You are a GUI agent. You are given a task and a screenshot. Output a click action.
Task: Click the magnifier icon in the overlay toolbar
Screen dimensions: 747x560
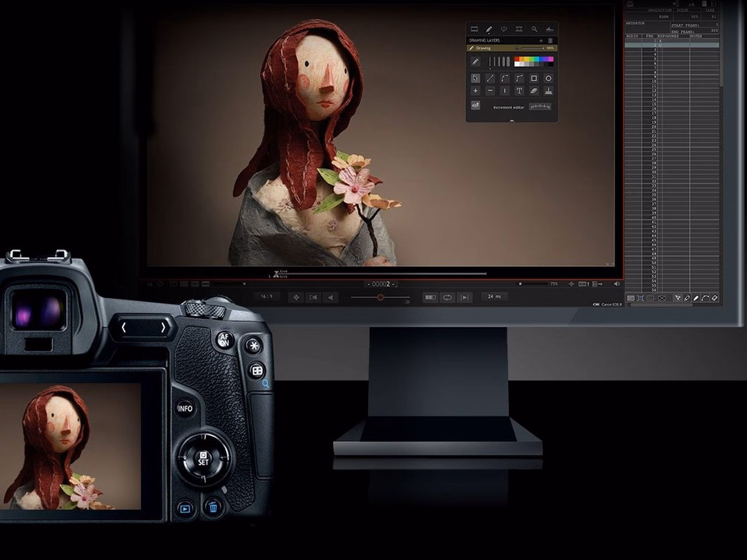click(x=535, y=29)
